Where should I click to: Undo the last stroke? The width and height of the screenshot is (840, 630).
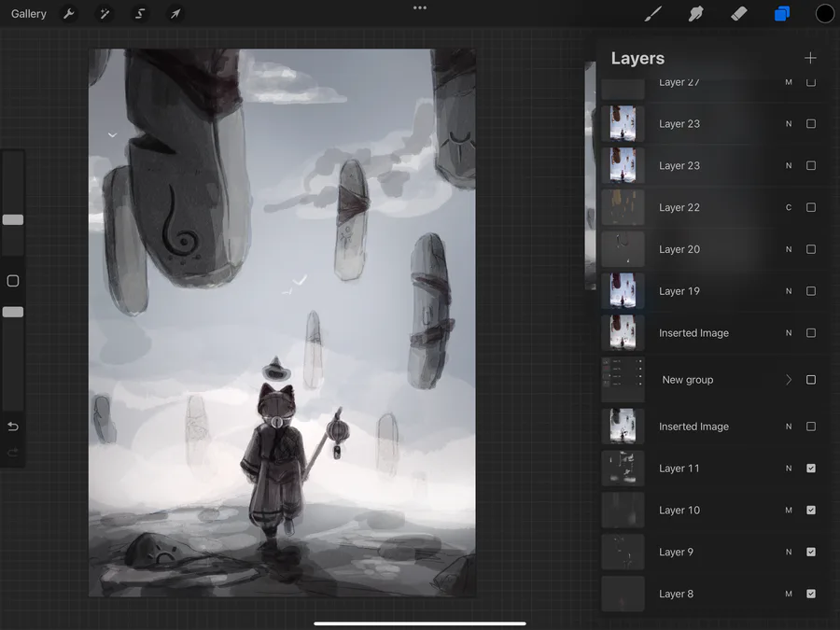point(13,427)
